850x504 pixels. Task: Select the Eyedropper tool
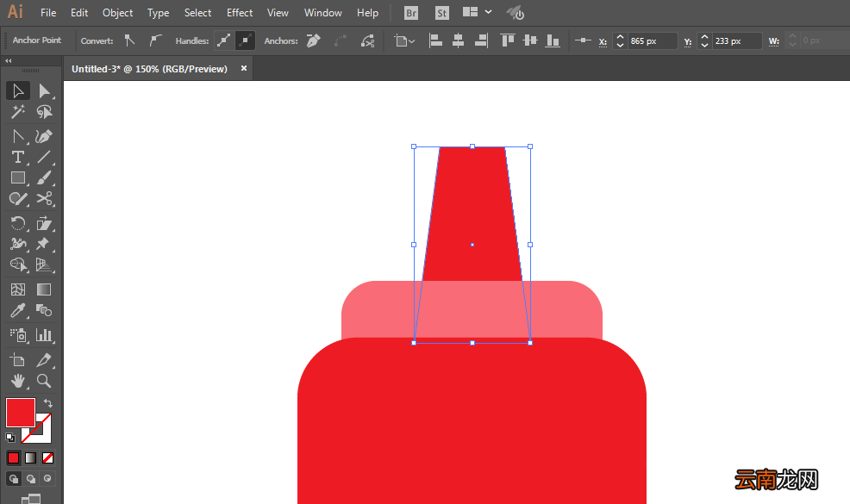coord(18,310)
